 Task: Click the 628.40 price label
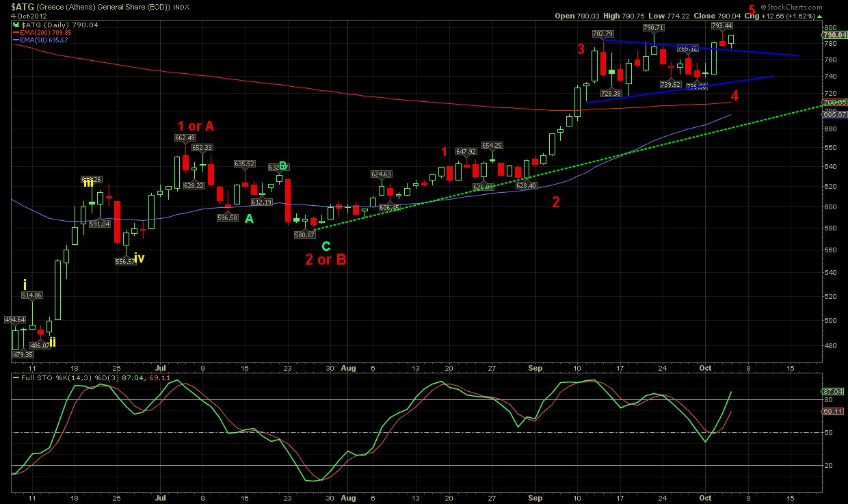pos(526,185)
